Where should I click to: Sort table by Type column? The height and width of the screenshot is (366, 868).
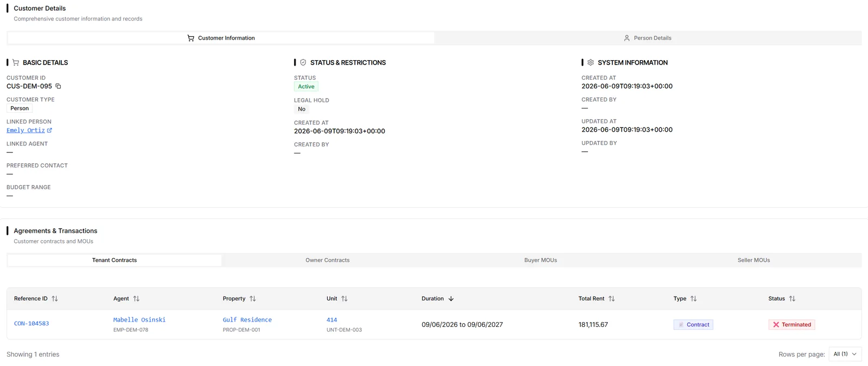click(694, 299)
